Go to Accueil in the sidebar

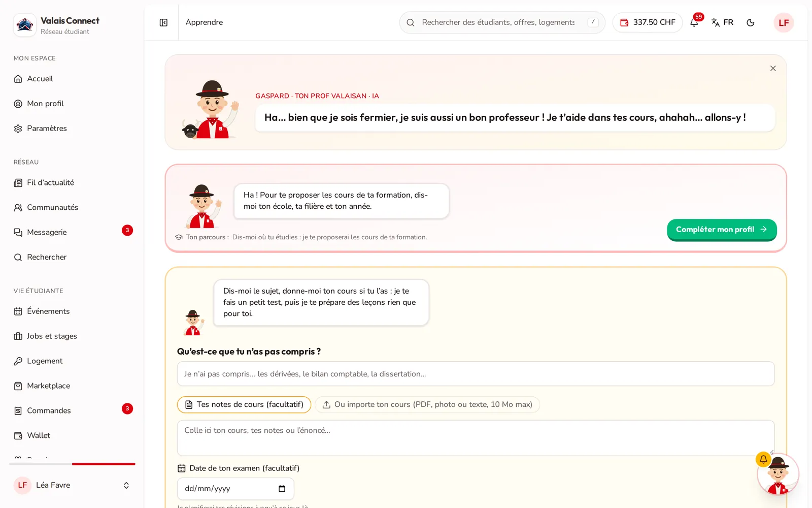73,79
